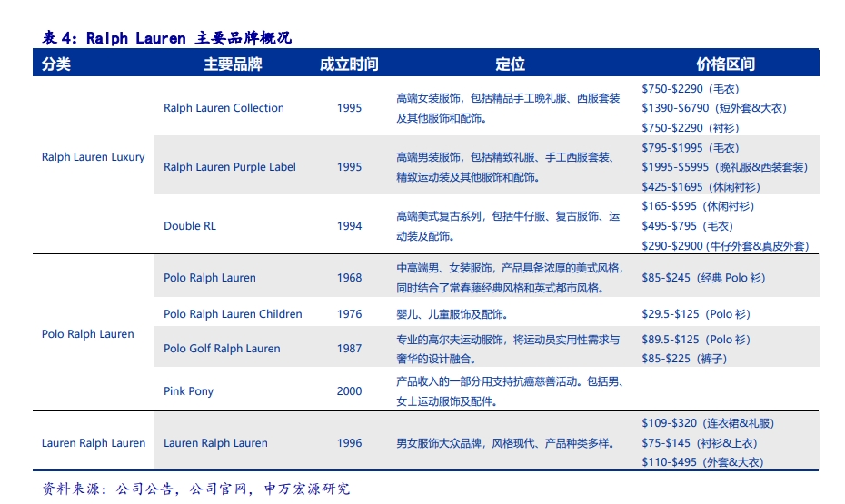The height and width of the screenshot is (504, 845).
Task: Click the '$75-$145（衬衫&上衣）' price entry
Action: tap(700, 443)
